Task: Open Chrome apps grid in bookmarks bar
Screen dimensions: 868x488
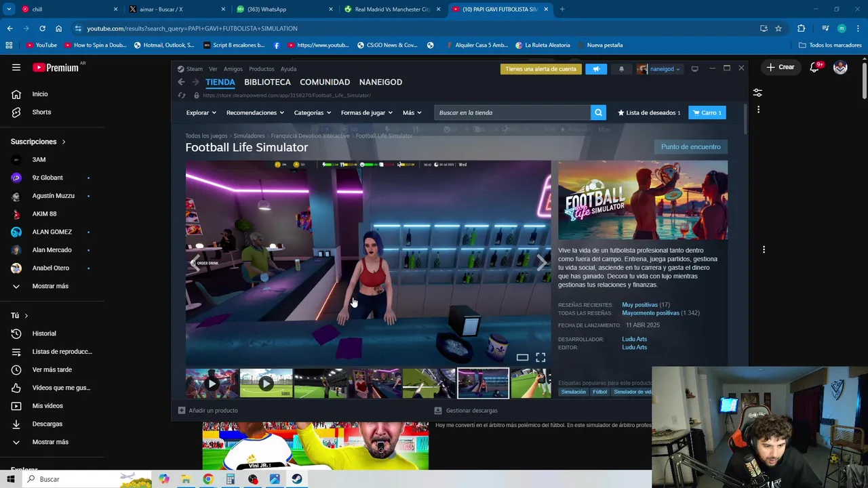Action: pos(9,45)
